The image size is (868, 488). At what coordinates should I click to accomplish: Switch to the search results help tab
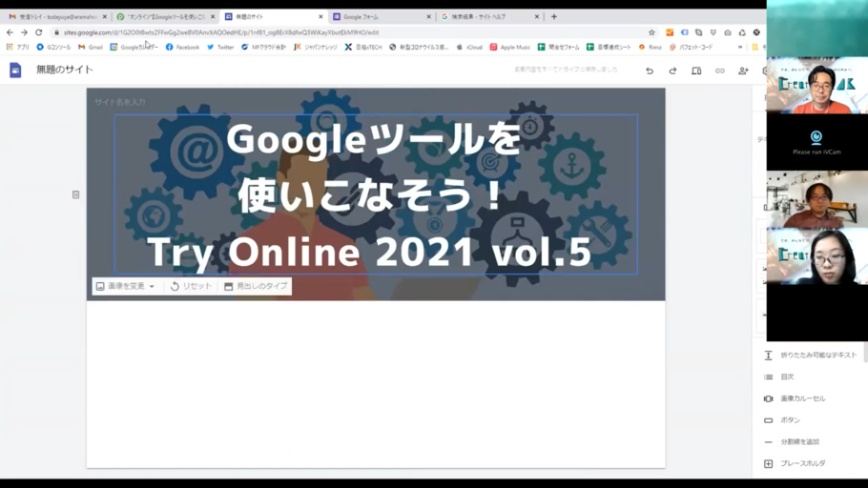click(489, 16)
